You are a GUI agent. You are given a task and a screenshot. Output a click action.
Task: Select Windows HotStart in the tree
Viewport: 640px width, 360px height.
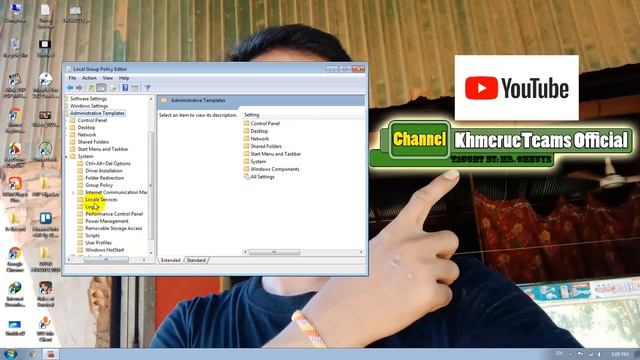tap(104, 250)
